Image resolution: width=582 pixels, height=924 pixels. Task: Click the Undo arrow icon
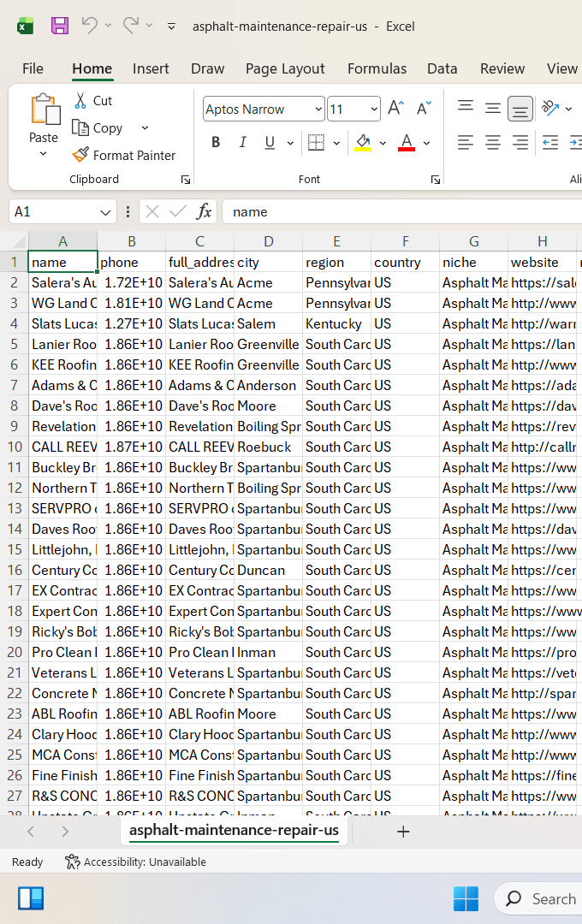(x=89, y=26)
